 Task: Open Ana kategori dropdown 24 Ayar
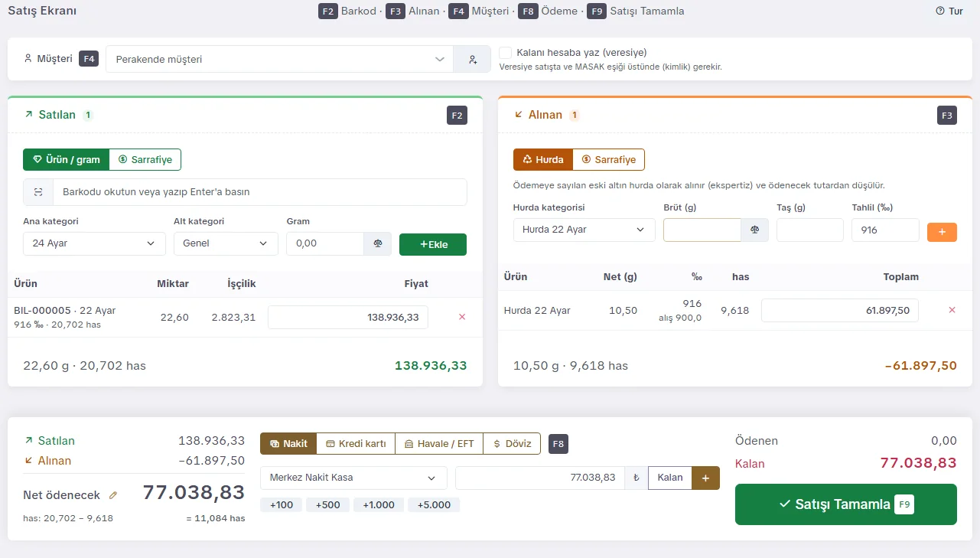(x=94, y=243)
